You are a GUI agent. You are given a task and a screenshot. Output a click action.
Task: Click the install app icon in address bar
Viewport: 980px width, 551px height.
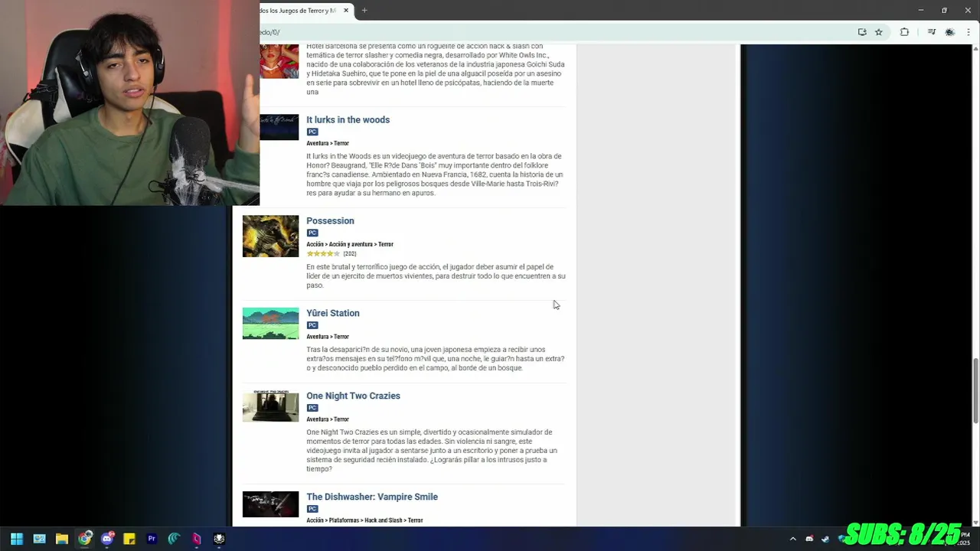(x=862, y=32)
